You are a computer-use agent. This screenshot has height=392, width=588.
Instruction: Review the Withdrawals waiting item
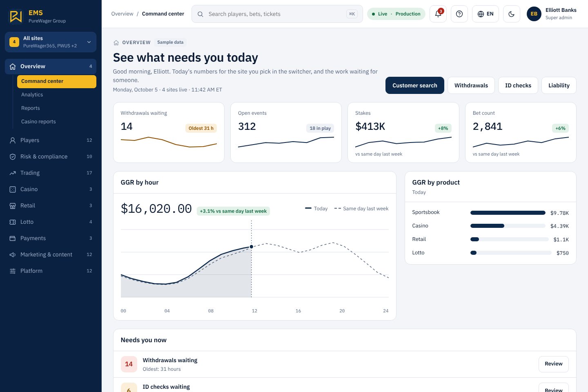click(x=554, y=364)
